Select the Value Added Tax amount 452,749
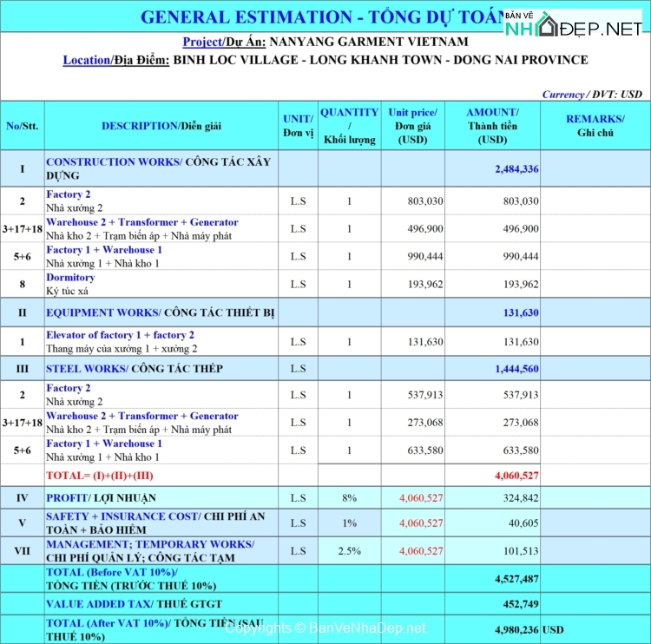The height and width of the screenshot is (644, 651). point(492,604)
